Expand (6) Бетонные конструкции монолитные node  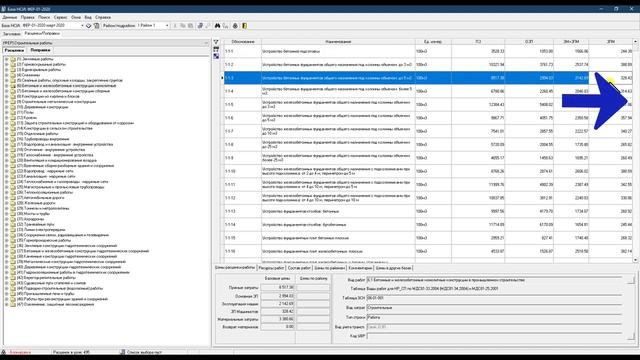[x=7, y=86]
